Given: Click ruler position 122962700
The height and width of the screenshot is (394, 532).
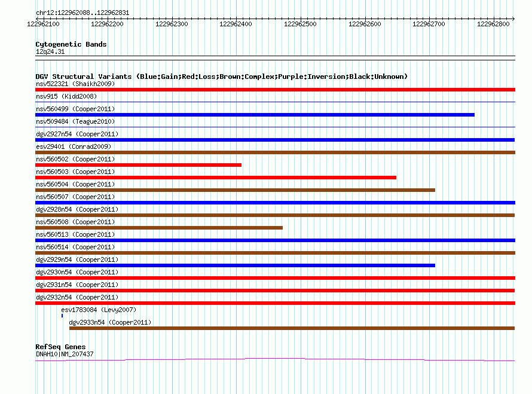Looking at the screenshot, I should pyautogui.click(x=429, y=24).
